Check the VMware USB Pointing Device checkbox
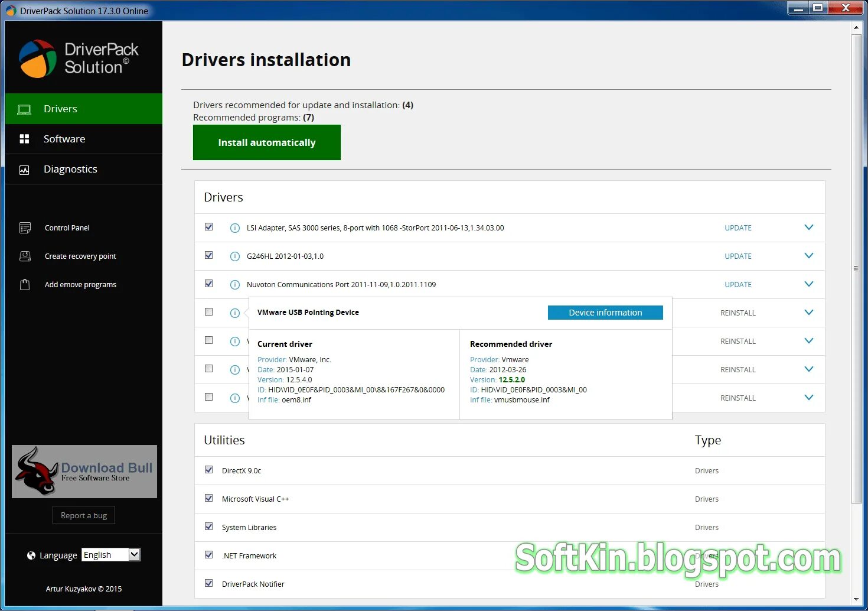Screen dimensions: 868x611 pyautogui.click(x=208, y=312)
